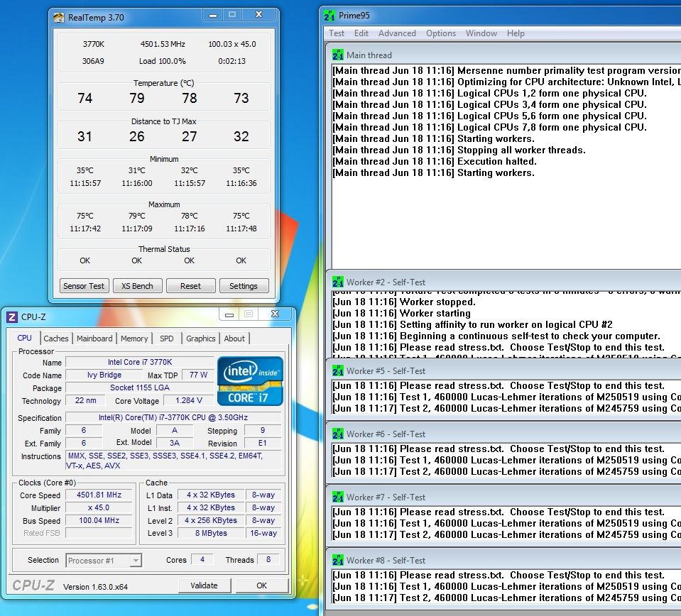Open RealTemp Settings
681x616 pixels.
pyautogui.click(x=243, y=286)
